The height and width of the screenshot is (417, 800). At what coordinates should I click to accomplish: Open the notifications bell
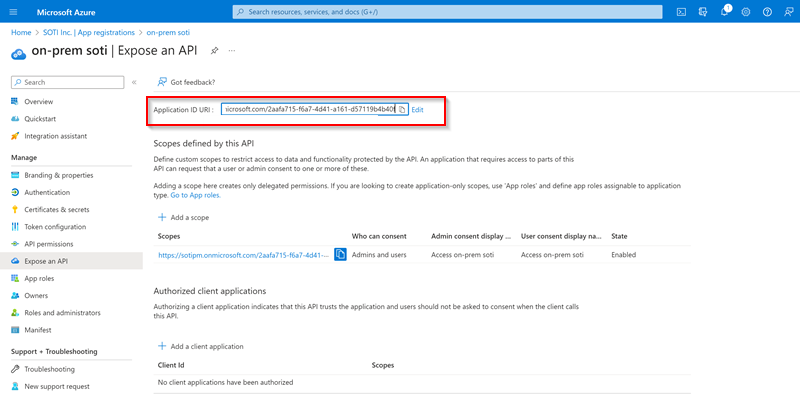tap(724, 12)
